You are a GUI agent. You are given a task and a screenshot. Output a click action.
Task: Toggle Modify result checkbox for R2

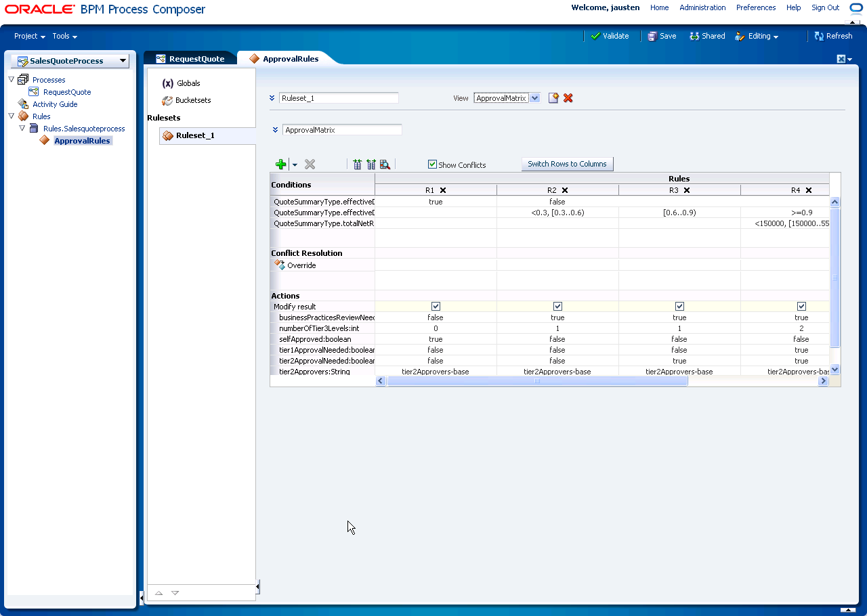click(557, 306)
